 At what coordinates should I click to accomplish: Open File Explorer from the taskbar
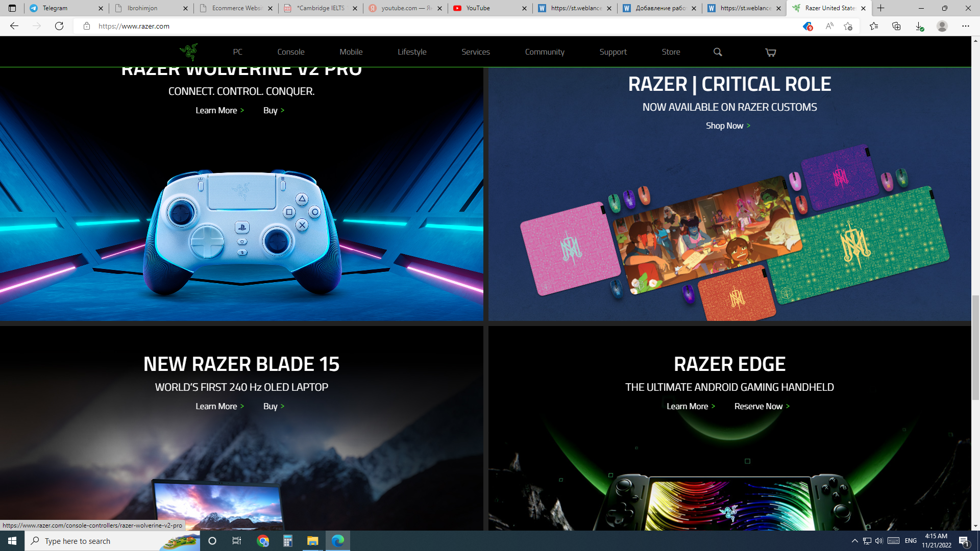[312, 541]
